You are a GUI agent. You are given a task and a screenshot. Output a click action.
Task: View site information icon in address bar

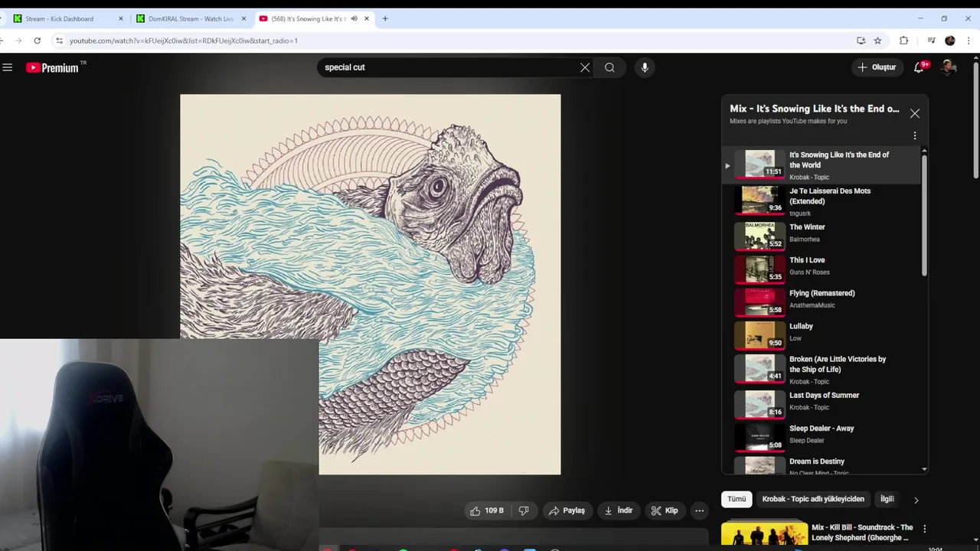click(x=59, y=41)
